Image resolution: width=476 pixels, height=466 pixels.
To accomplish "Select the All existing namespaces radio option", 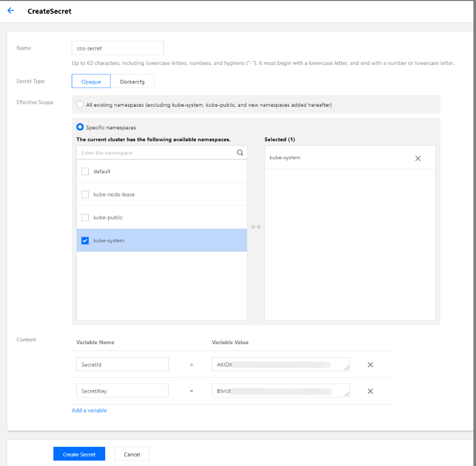I will coord(80,105).
